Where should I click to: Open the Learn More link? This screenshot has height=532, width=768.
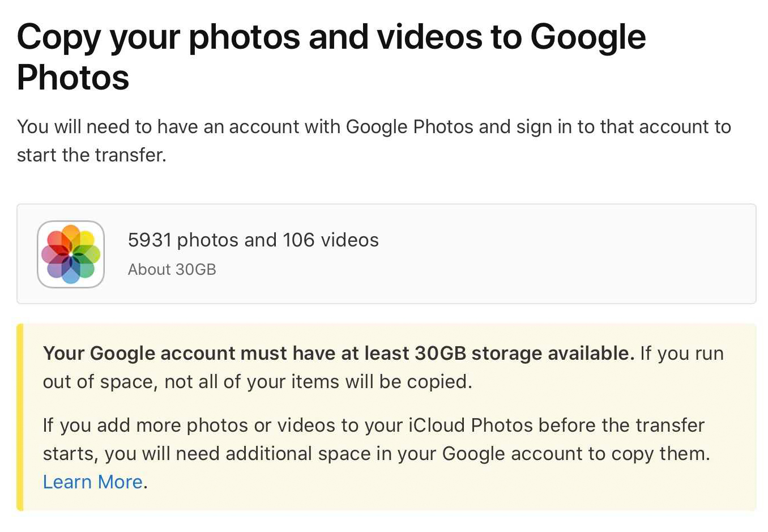(93, 482)
